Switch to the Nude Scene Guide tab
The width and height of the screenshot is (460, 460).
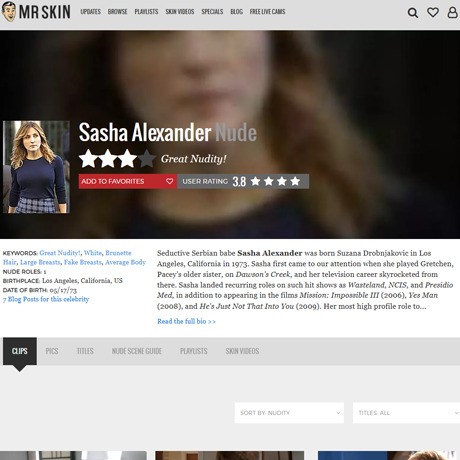(x=137, y=351)
